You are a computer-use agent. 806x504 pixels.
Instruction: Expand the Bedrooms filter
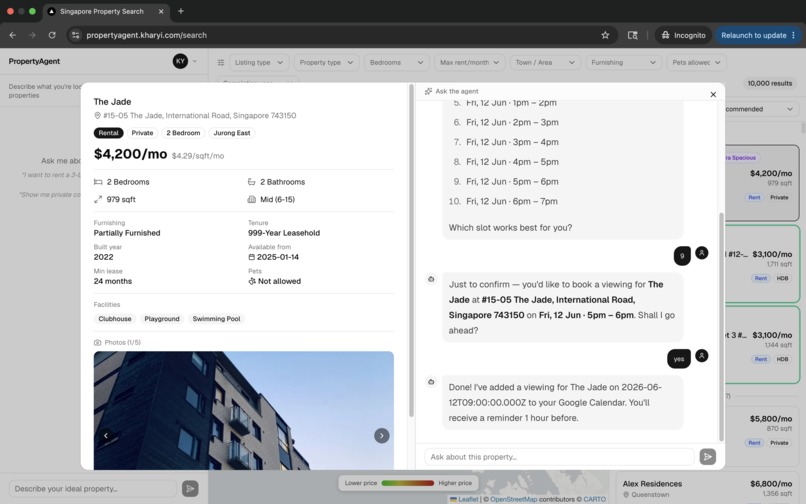click(x=396, y=62)
